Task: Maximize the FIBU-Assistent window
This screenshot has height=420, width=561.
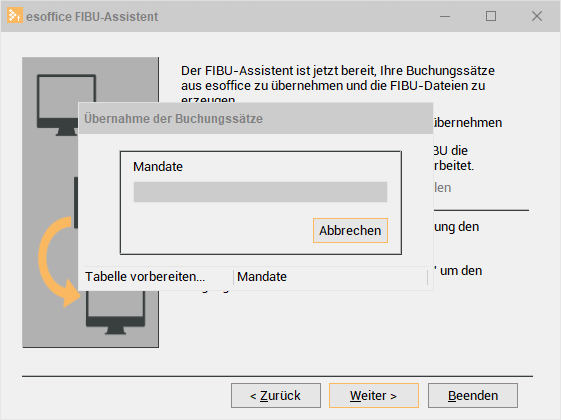Action: (x=491, y=16)
